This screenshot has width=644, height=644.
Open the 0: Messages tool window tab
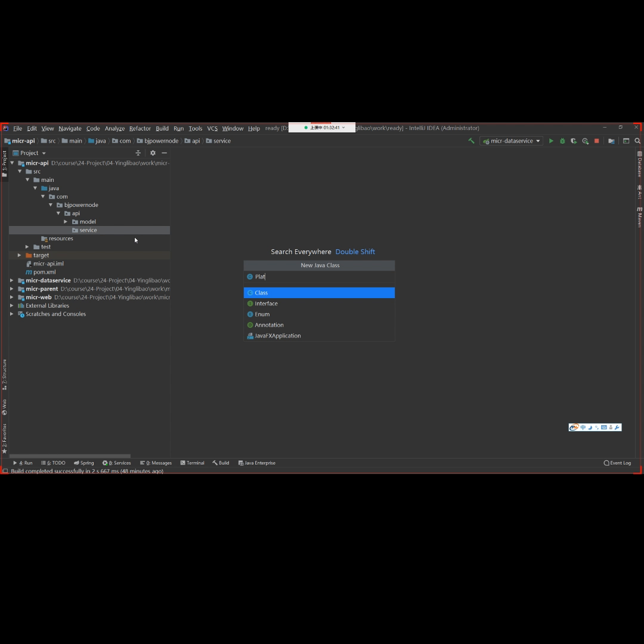156,463
